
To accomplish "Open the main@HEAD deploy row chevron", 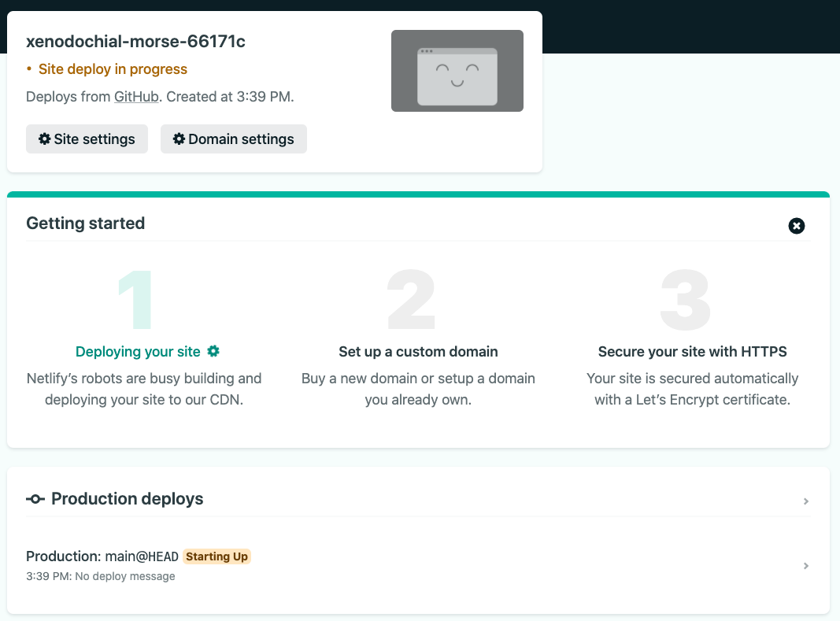I will 805,566.
